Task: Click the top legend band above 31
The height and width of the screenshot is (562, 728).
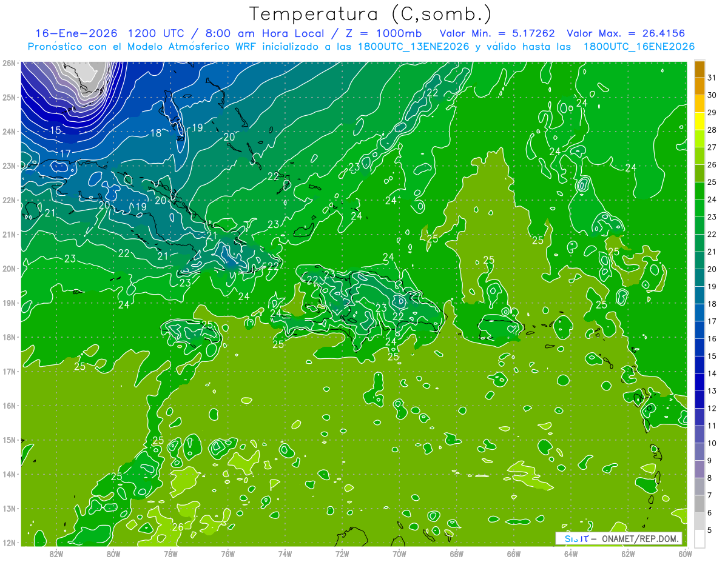Action: [x=699, y=69]
